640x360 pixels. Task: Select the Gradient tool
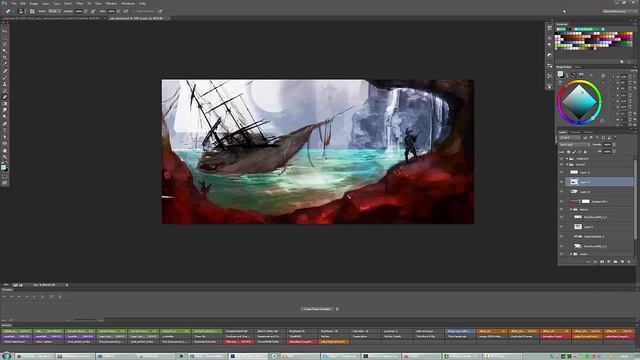tap(5, 103)
